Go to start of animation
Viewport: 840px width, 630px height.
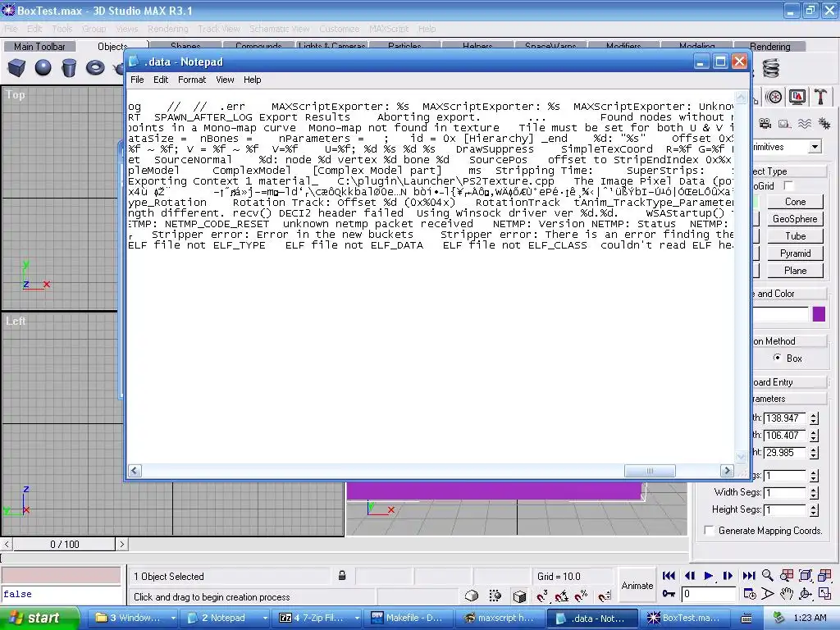[669, 576]
